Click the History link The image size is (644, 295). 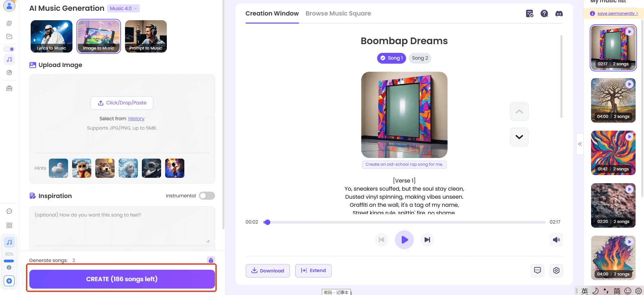[x=136, y=119]
